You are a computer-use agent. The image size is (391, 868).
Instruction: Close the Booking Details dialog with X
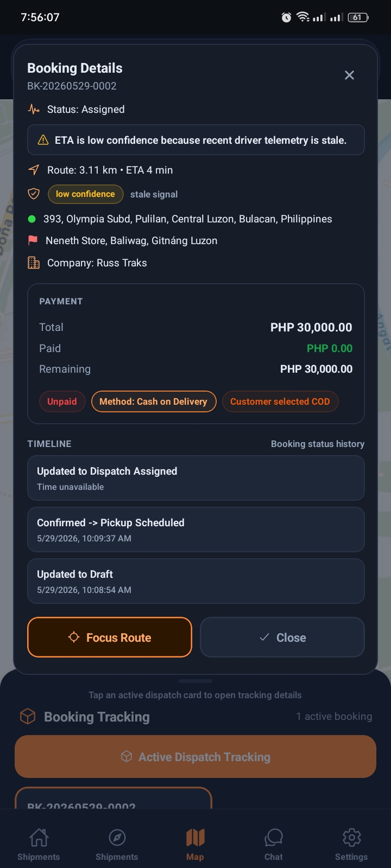pos(349,75)
